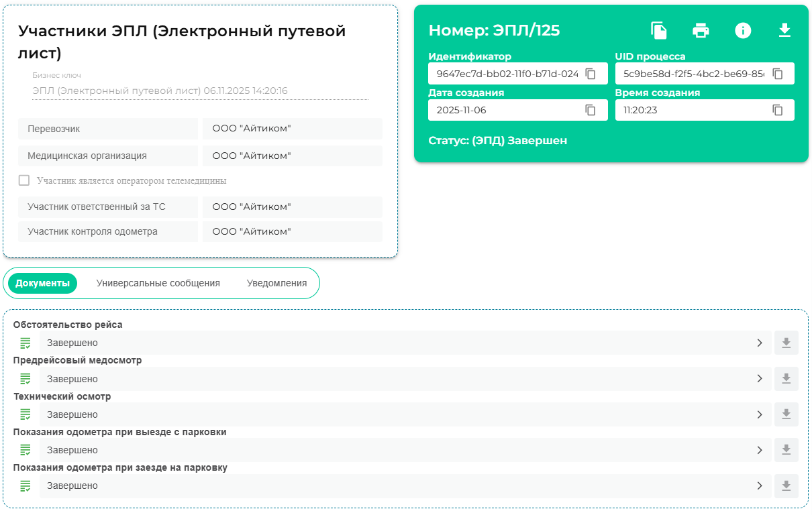The height and width of the screenshot is (515, 812).
Task: Expand the Предрейсовый медосмотр row chevron
Action: coord(760,378)
